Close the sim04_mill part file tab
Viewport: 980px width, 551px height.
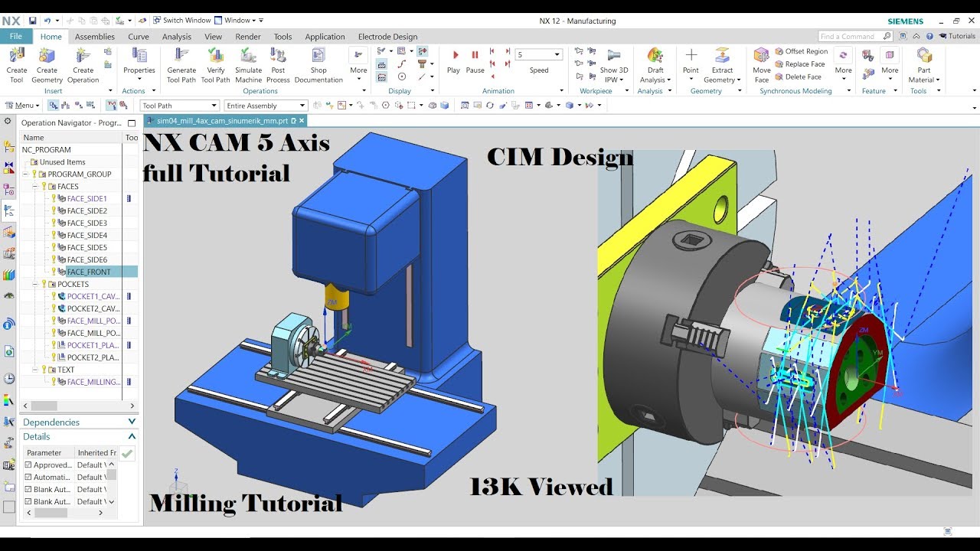(302, 121)
